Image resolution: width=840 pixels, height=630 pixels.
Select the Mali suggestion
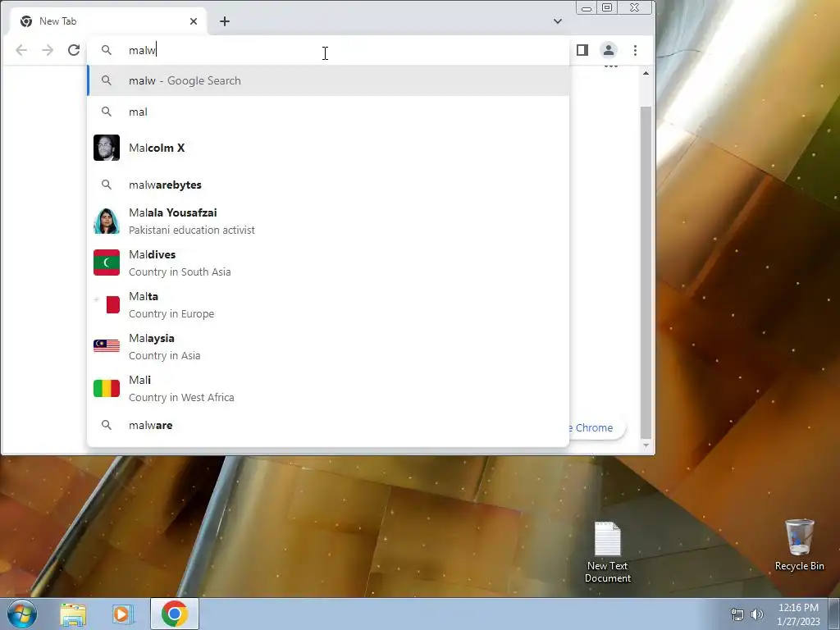point(328,388)
